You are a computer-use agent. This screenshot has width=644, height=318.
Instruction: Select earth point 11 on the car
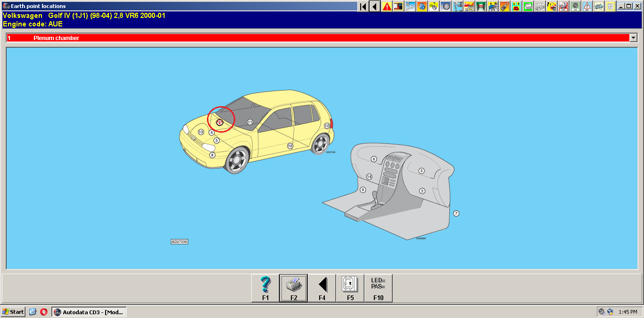click(250, 122)
